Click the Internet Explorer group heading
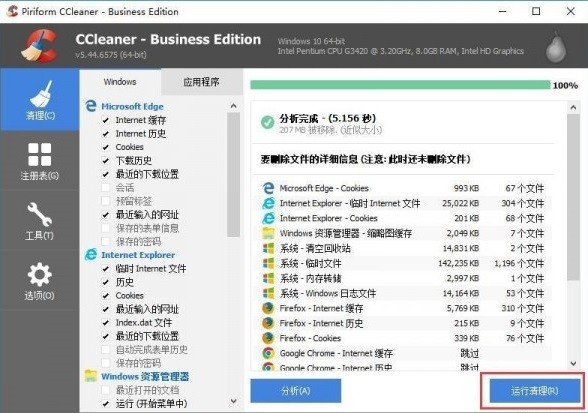This screenshot has height=413, width=588. 138,255
